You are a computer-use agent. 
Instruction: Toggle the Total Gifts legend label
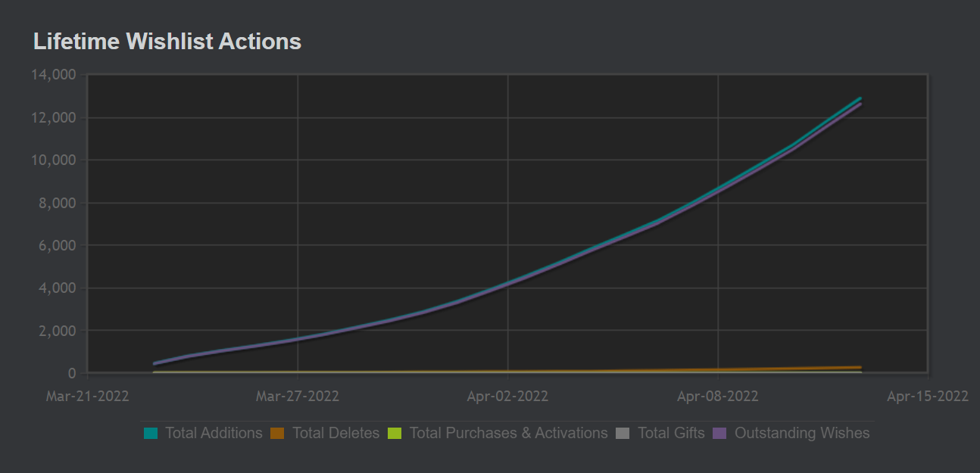click(671, 434)
